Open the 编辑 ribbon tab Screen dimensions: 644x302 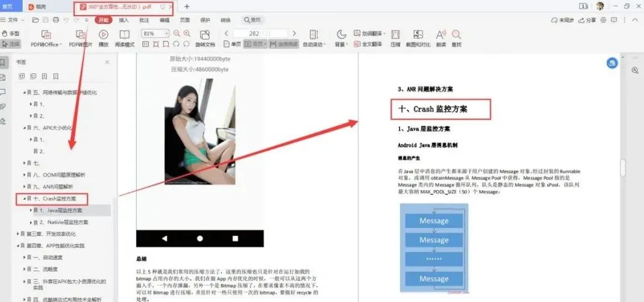pos(164,20)
